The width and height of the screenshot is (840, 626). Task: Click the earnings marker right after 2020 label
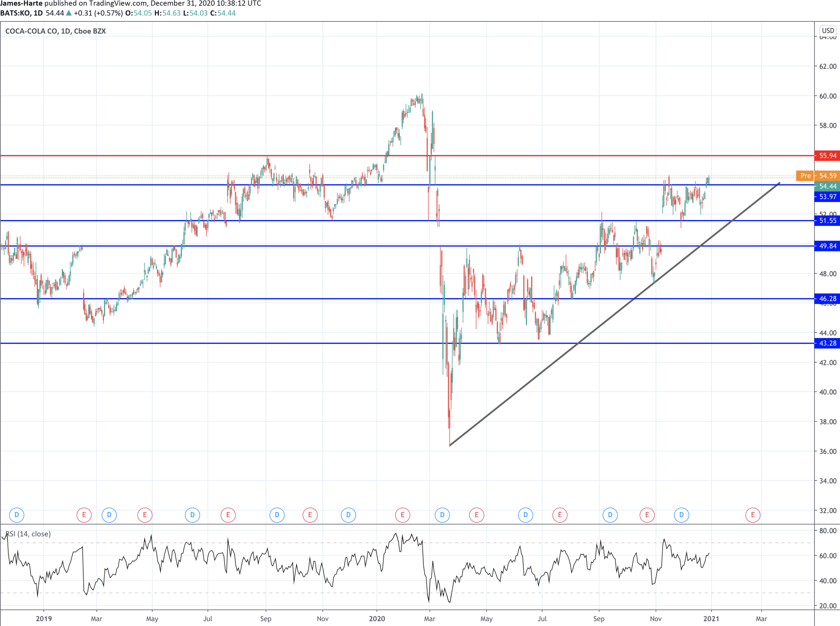402,515
